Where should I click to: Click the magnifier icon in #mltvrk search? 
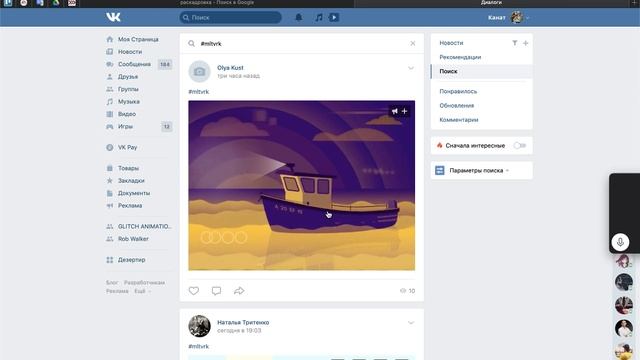coord(191,43)
